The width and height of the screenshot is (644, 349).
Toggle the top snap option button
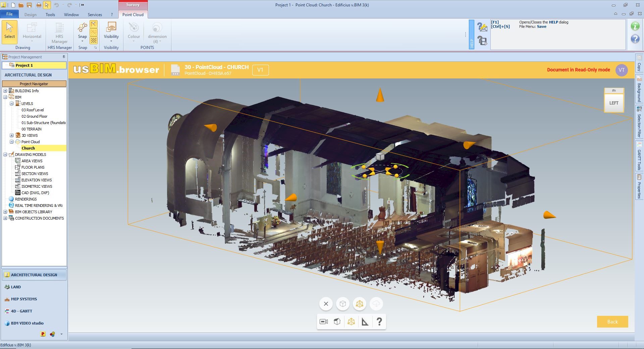pyautogui.click(x=94, y=24)
